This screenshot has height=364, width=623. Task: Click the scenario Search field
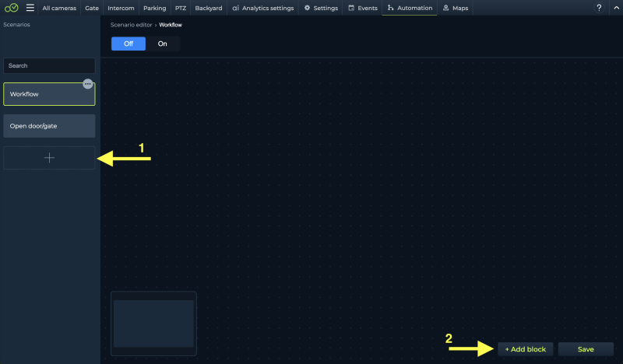coord(49,65)
